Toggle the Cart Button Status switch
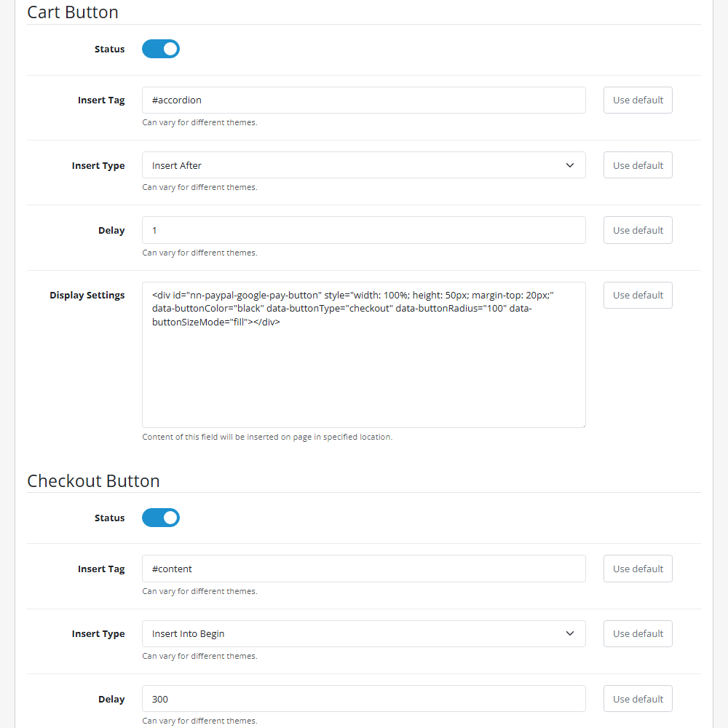728x728 pixels. [160, 49]
